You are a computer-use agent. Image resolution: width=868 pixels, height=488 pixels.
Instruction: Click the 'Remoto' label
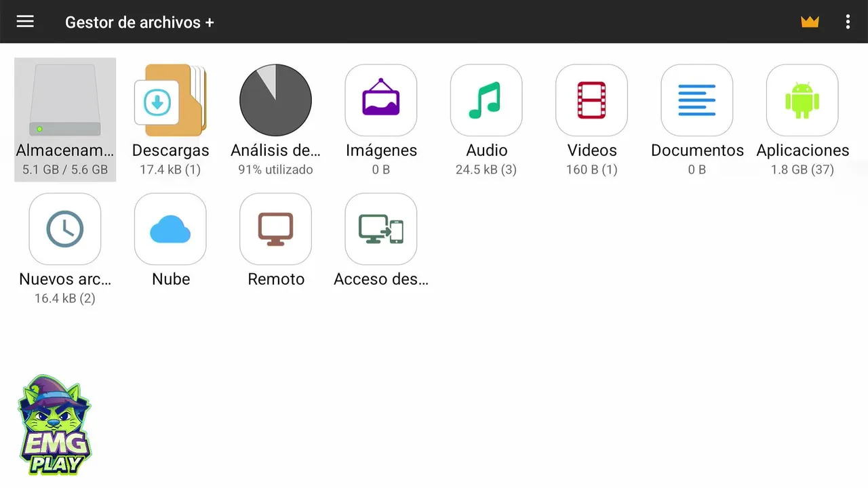276,279
